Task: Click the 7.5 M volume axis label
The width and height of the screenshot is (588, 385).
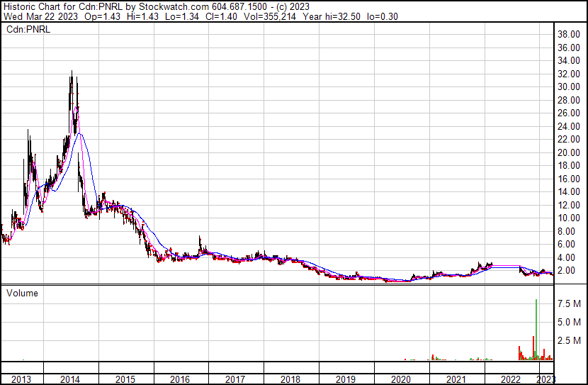Action: pos(570,303)
